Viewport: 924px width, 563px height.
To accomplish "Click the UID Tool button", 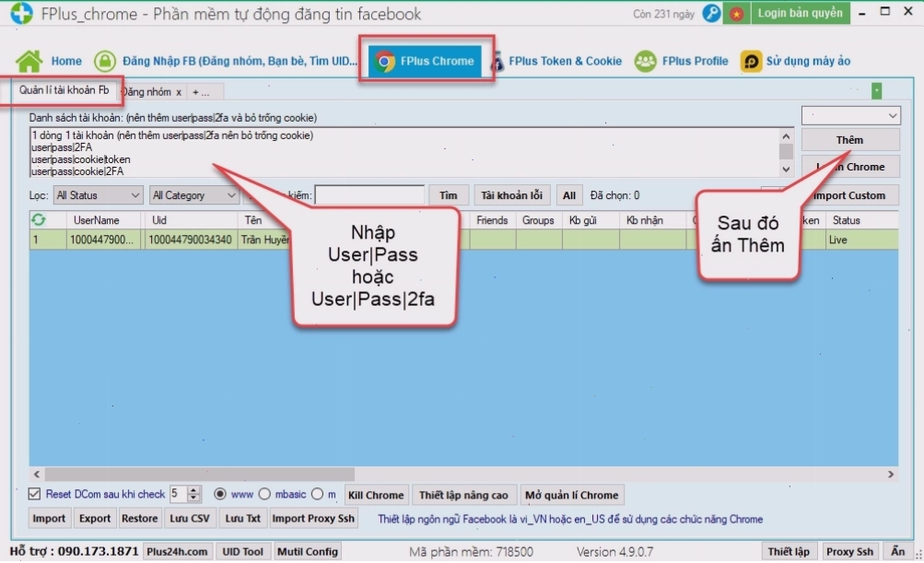I will [x=243, y=552].
